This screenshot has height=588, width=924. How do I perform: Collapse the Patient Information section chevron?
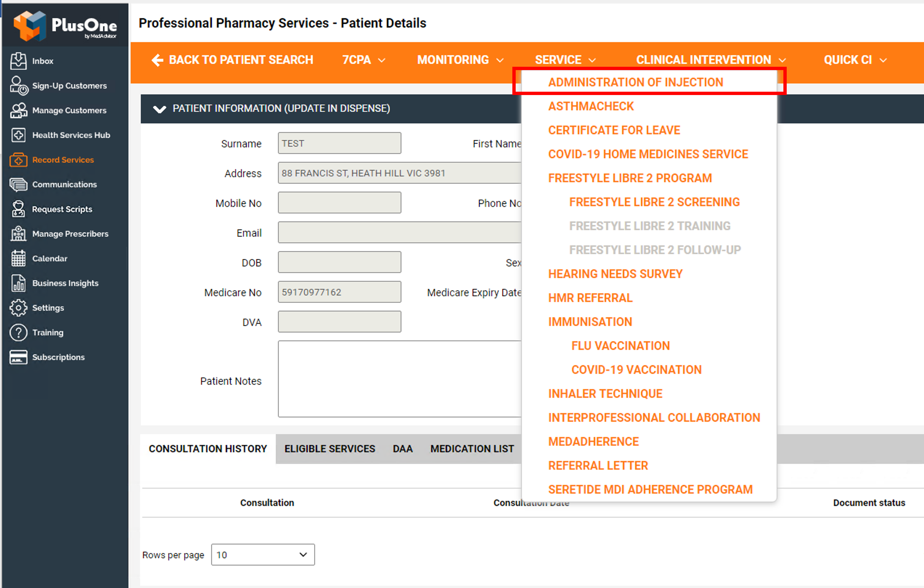[160, 109]
